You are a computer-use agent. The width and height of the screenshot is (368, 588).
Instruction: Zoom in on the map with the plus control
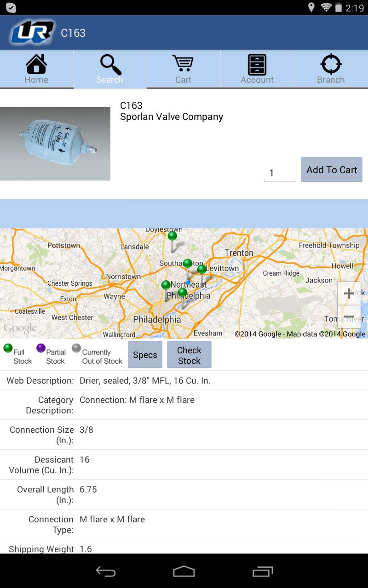(x=349, y=293)
